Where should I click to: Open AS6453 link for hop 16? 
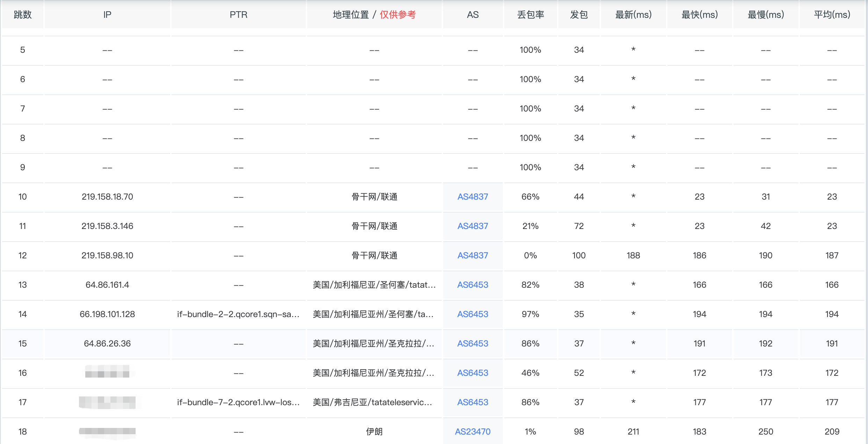[x=472, y=373]
